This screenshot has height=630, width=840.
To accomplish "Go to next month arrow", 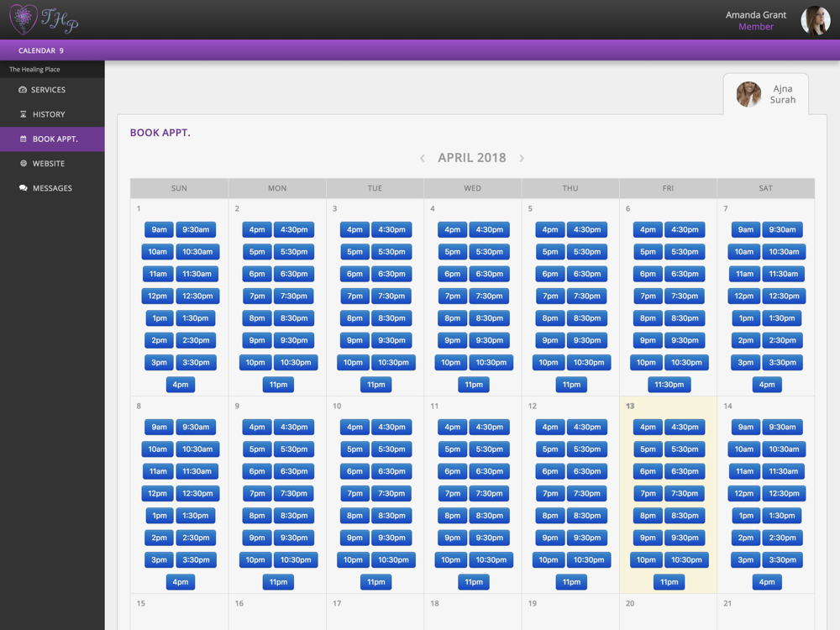I will tap(522, 158).
